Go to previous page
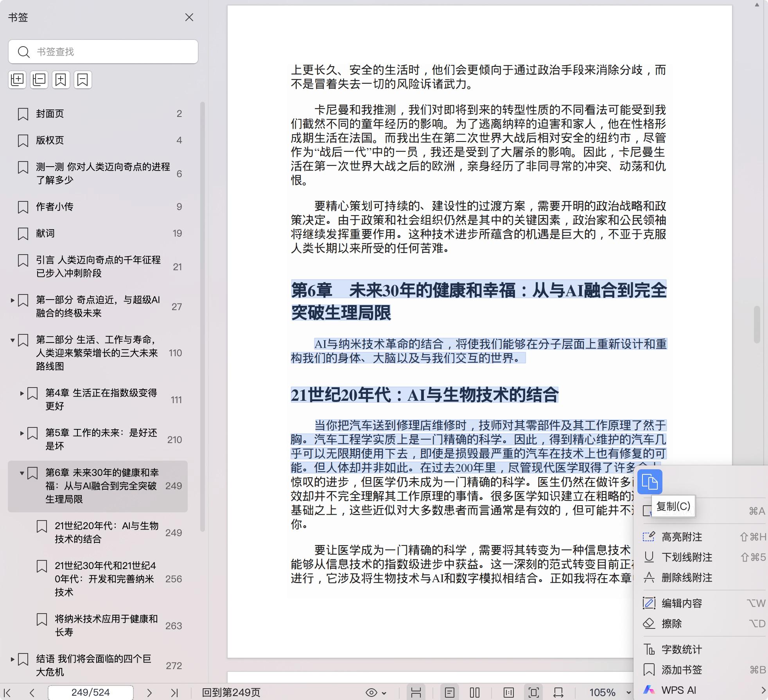Image resolution: width=768 pixels, height=700 pixels. pyautogui.click(x=32, y=693)
